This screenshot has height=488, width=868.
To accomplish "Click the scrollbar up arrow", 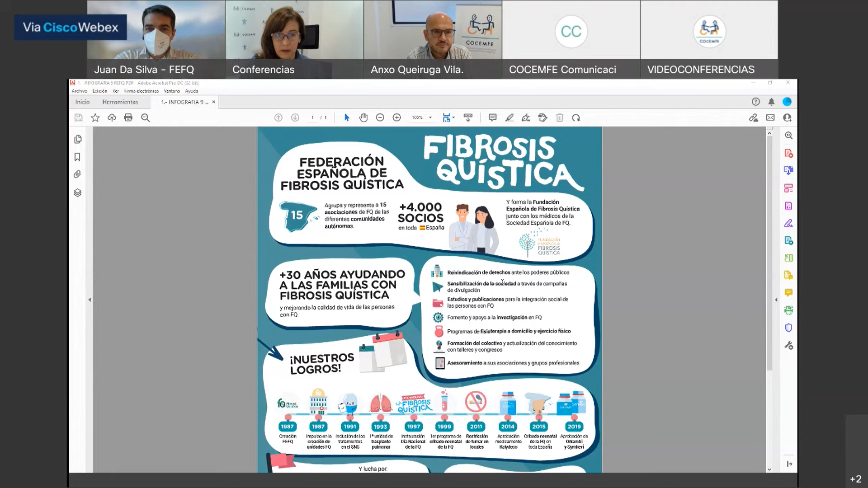I will click(x=769, y=133).
